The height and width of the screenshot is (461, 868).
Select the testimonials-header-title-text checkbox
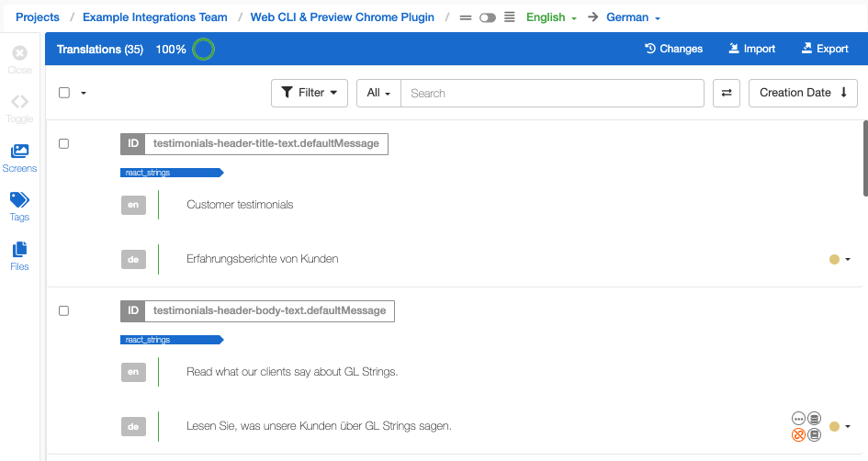click(63, 143)
